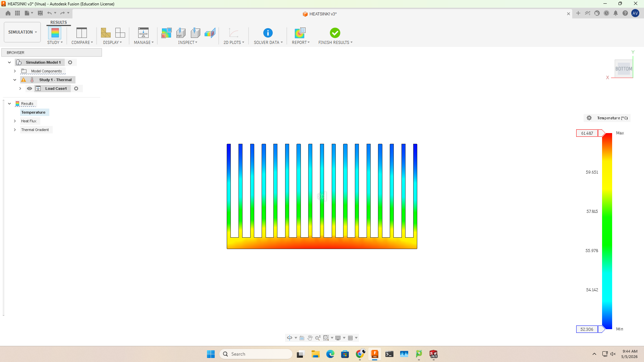Click the Thermal Gradient result label
This screenshot has height=362, width=644.
pos(35,130)
